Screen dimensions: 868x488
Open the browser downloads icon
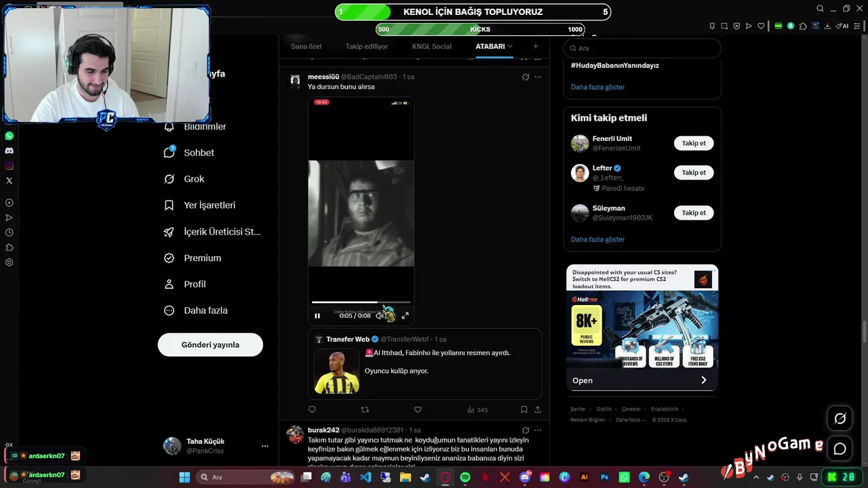click(827, 26)
